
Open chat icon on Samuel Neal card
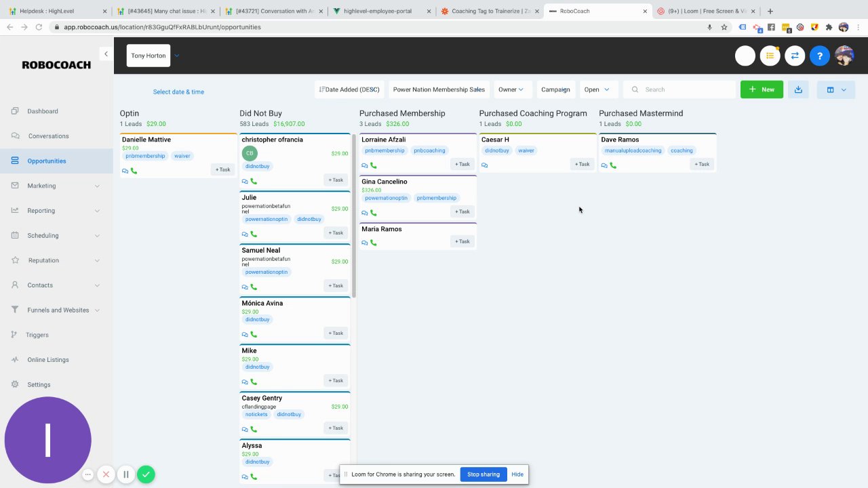coord(245,287)
